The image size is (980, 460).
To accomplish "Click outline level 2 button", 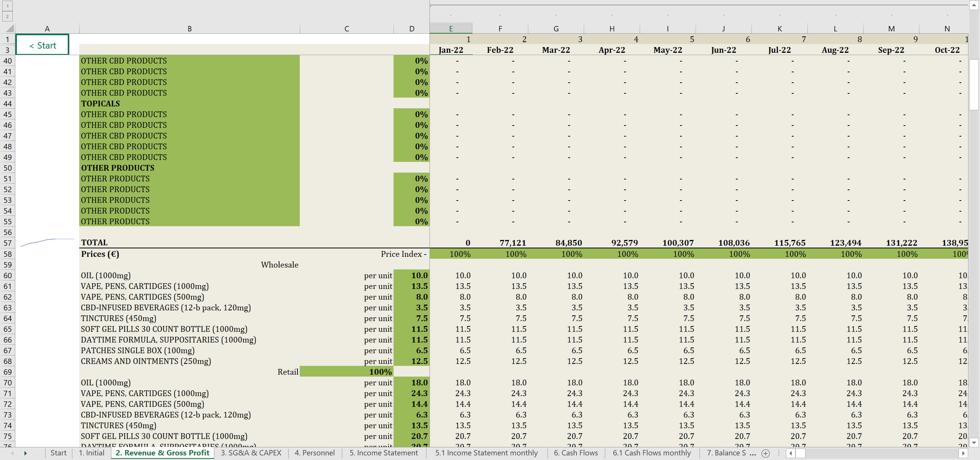I will click(7, 16).
